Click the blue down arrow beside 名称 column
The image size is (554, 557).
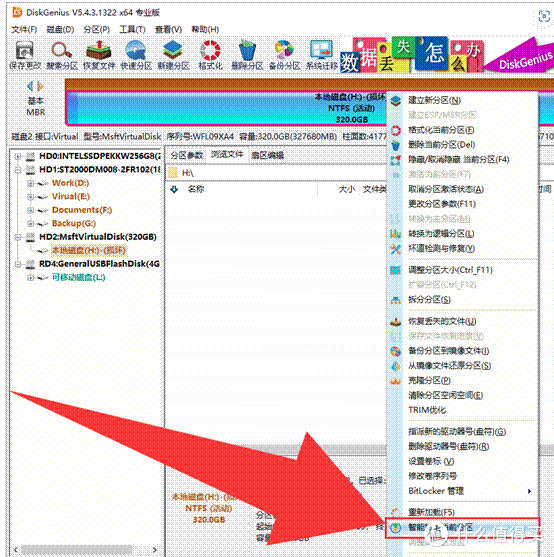coord(174,189)
